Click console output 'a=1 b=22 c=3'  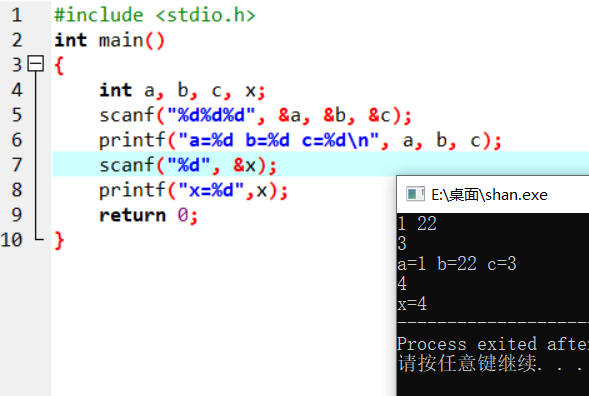tap(457, 264)
